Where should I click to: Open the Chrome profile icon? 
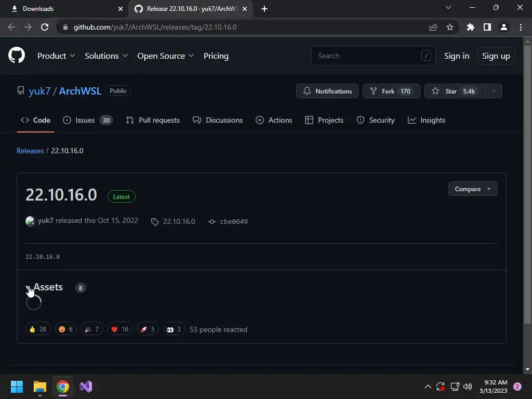coord(504,27)
